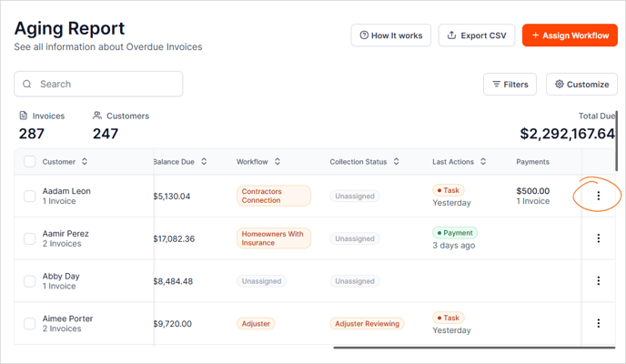Open the three-dot menu for Aimee Porter

pos(598,323)
